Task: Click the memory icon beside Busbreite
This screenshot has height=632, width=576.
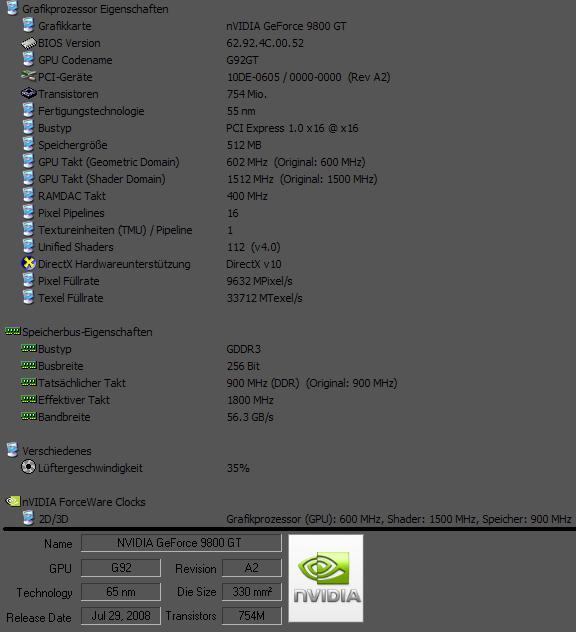Action: (x=29, y=365)
